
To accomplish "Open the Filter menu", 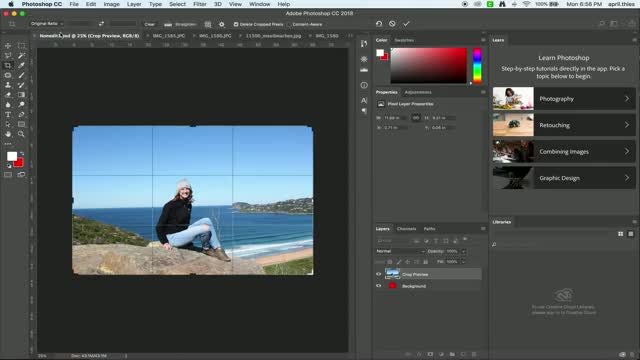I will click(200, 4).
